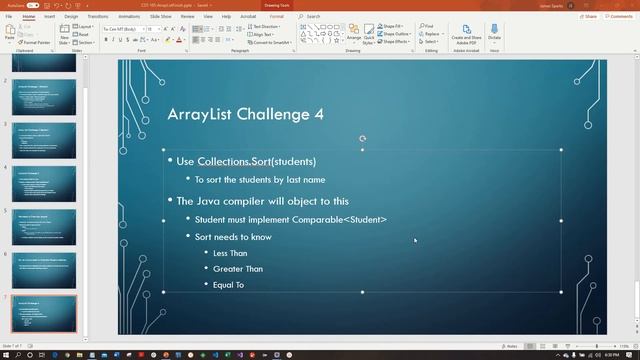Open the Section dropdown

[x=84, y=42]
